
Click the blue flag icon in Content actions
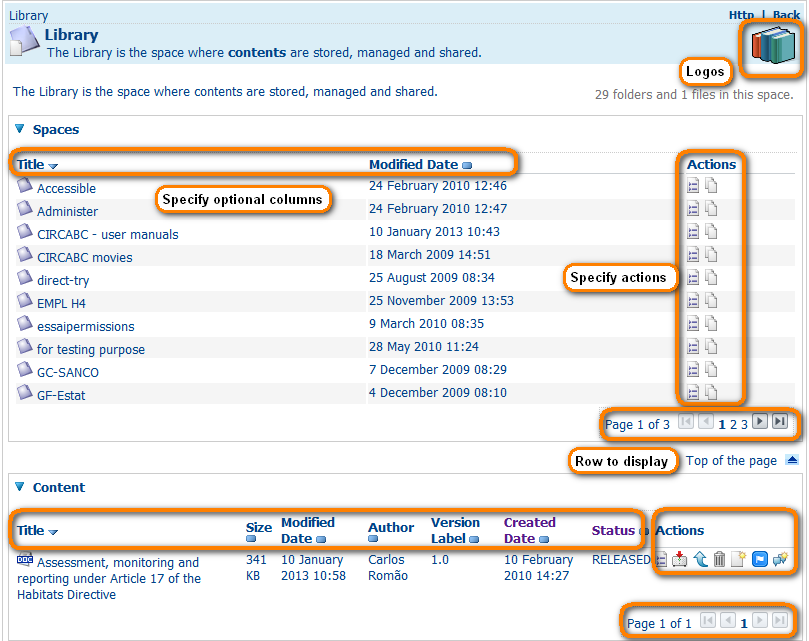coord(759,560)
